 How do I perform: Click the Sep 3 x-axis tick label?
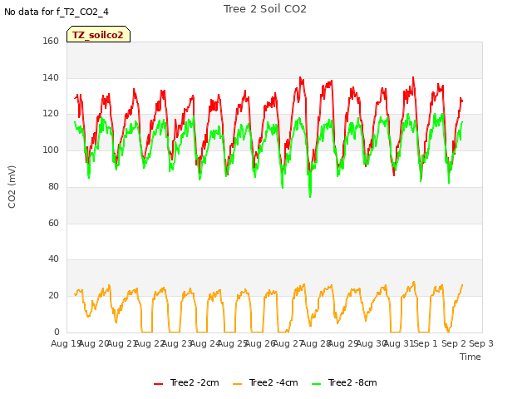coord(481,343)
